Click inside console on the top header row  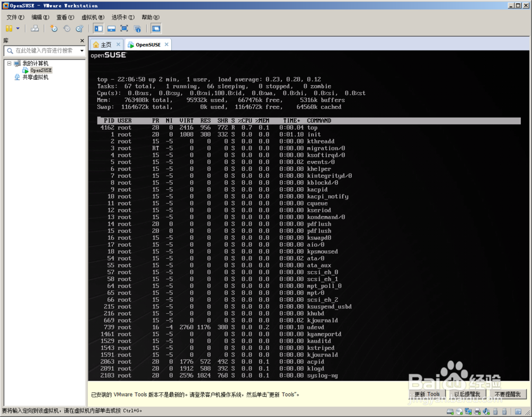[309, 121]
